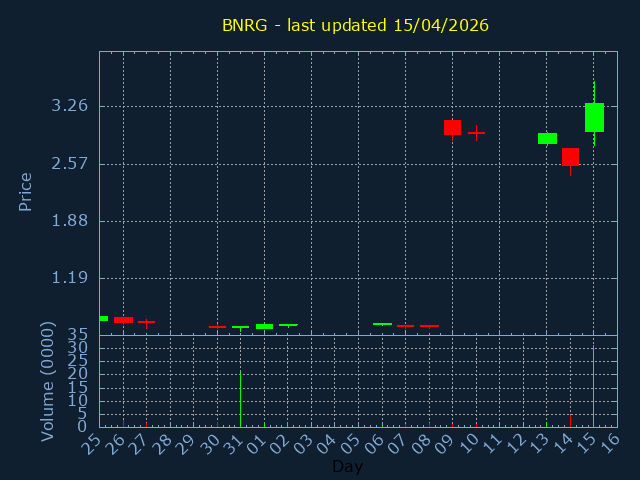
Task: Select the green candlestick on day 01
Action: [x=264, y=326]
